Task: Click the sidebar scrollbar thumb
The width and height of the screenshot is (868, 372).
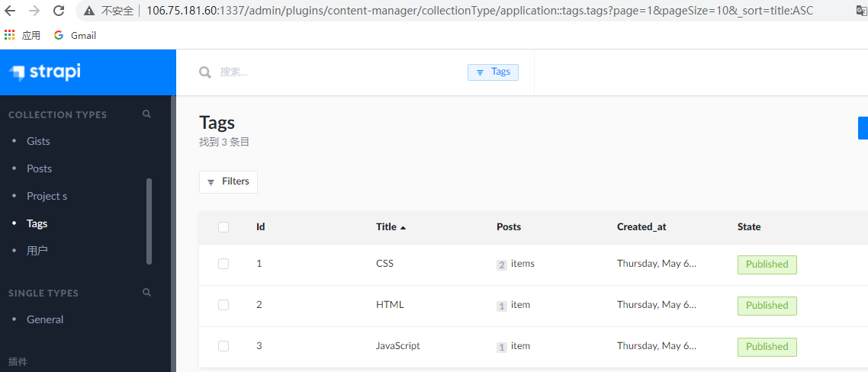Action: coord(149,221)
